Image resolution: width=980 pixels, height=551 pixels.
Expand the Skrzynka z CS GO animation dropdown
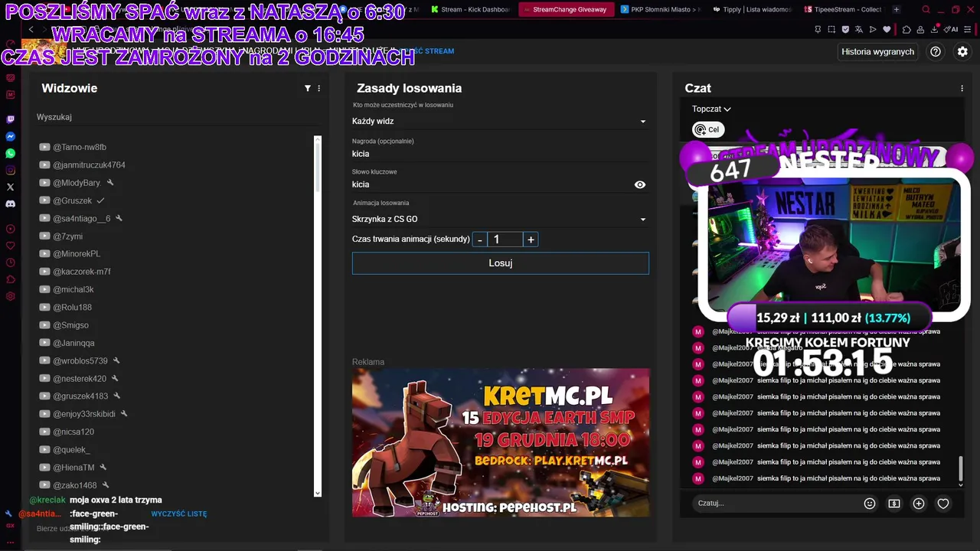[x=500, y=219]
